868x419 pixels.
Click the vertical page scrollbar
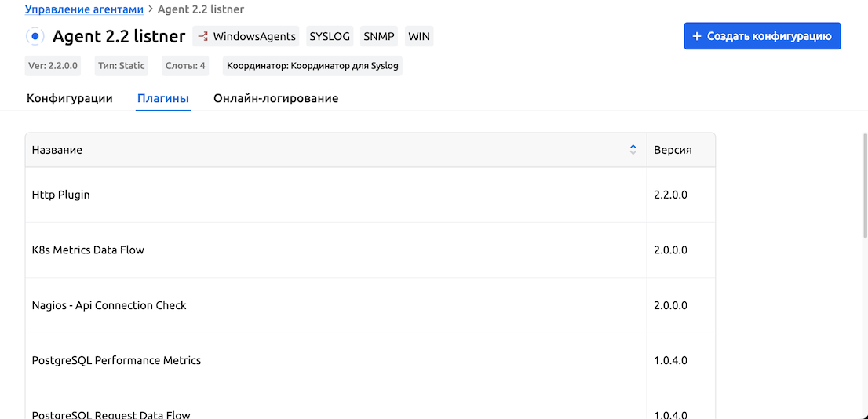pos(864,235)
